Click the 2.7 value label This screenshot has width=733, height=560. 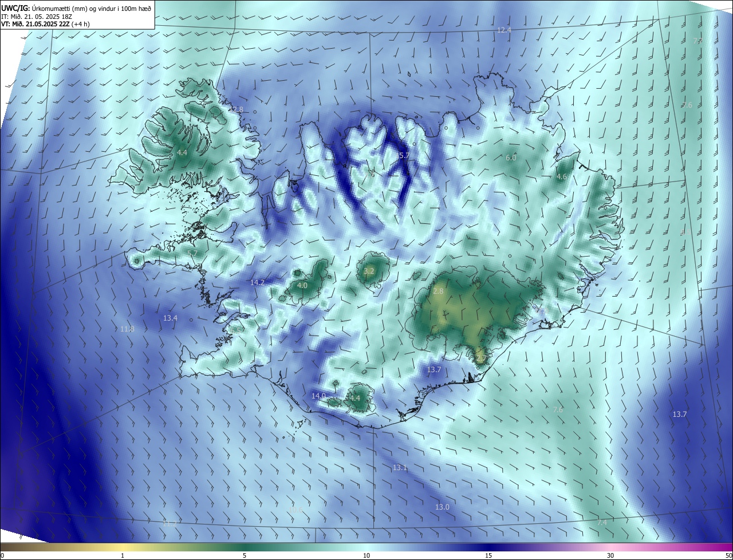tap(481, 358)
